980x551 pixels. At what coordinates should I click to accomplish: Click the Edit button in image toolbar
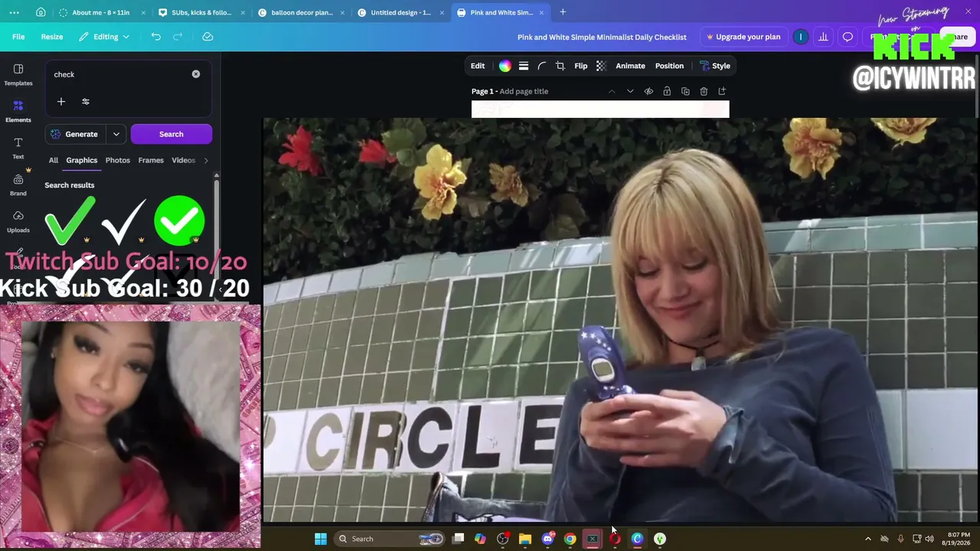(478, 66)
